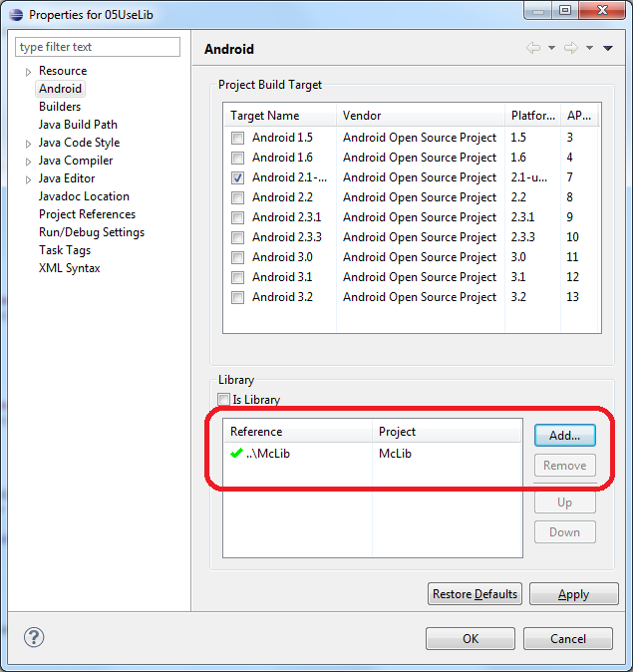
Task: Check the Android 3.0 target checkbox
Action: [237, 257]
